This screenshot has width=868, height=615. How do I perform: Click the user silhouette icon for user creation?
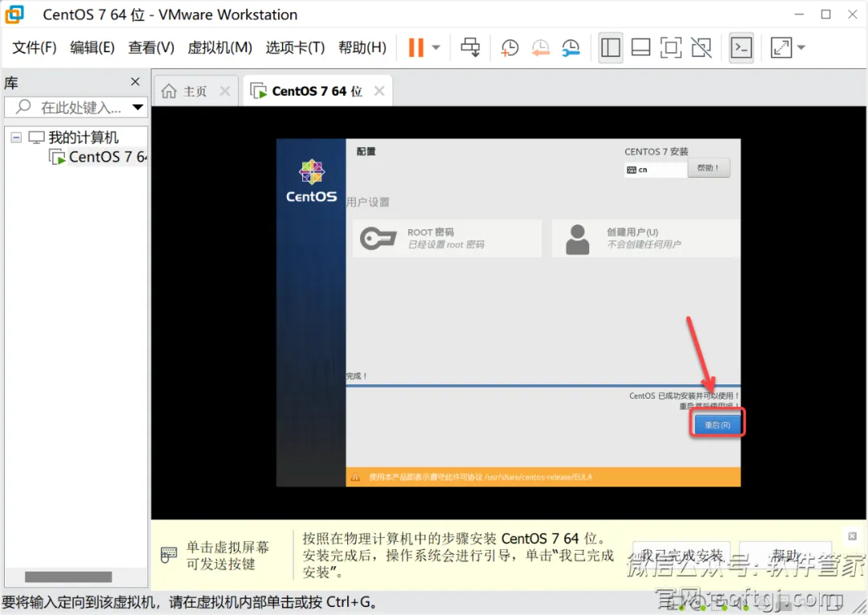(x=577, y=239)
